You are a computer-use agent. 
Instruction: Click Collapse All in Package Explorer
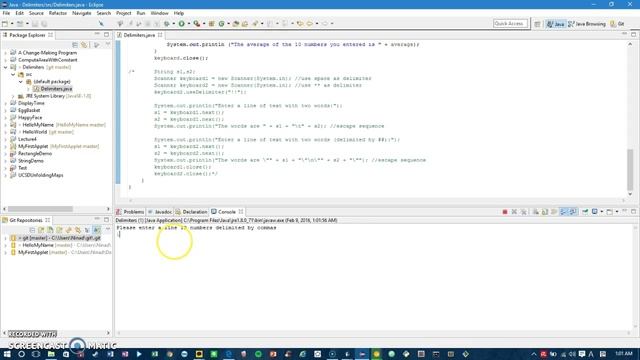click(x=75, y=45)
